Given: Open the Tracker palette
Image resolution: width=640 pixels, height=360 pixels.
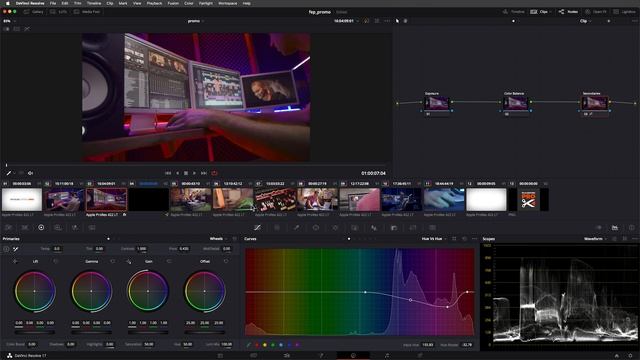Looking at the screenshot, I should click(x=335, y=227).
